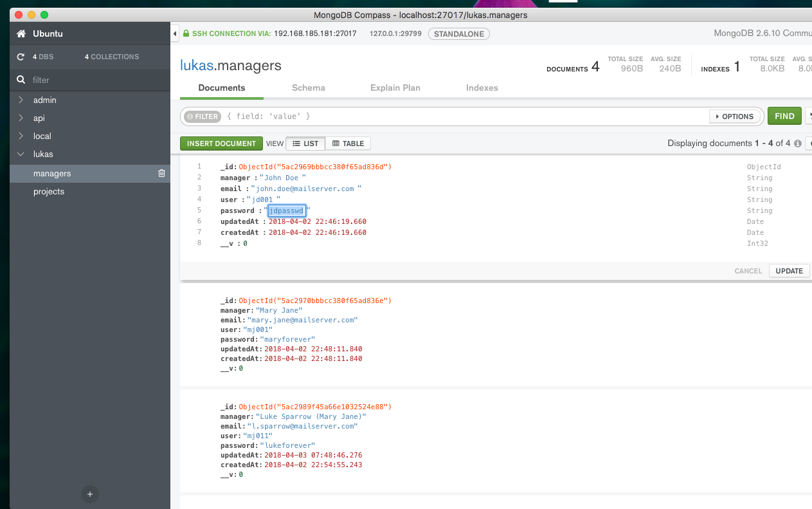Switch to LIST view

[x=305, y=143]
